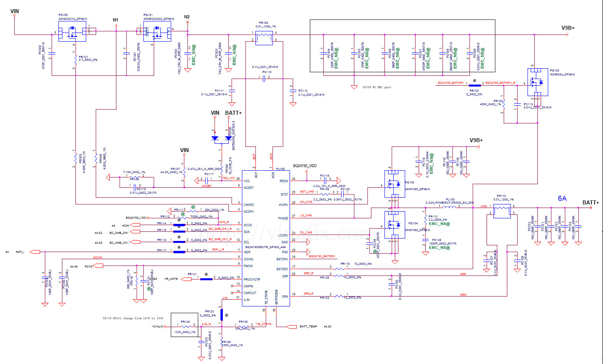Click the PSYS off-page connector
This screenshot has height=364, width=603.
point(98,266)
